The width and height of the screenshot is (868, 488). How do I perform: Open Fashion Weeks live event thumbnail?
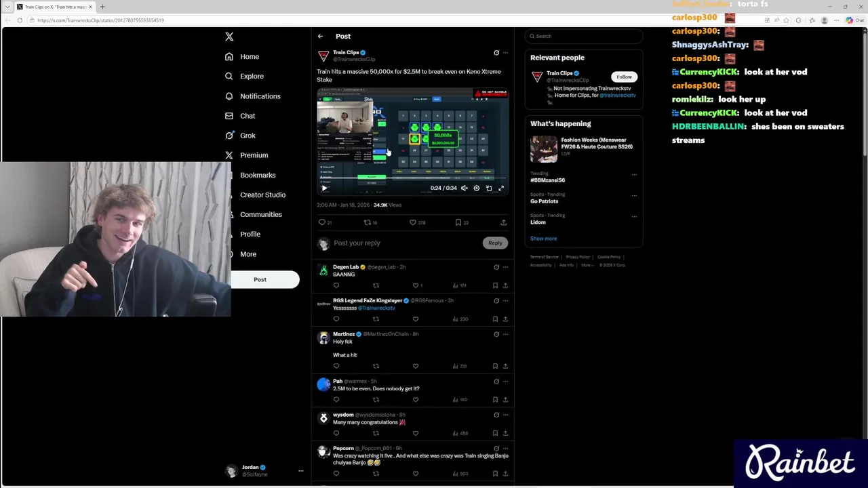(544, 149)
